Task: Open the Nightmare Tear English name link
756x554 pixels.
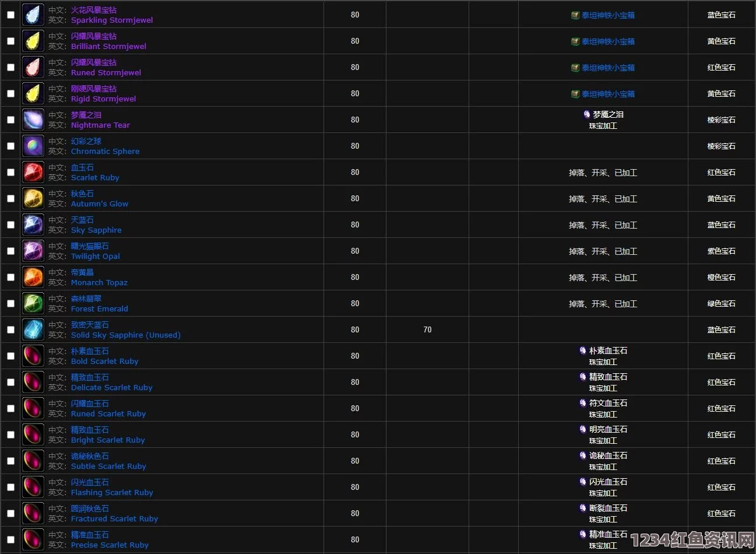Action: pyautogui.click(x=100, y=125)
